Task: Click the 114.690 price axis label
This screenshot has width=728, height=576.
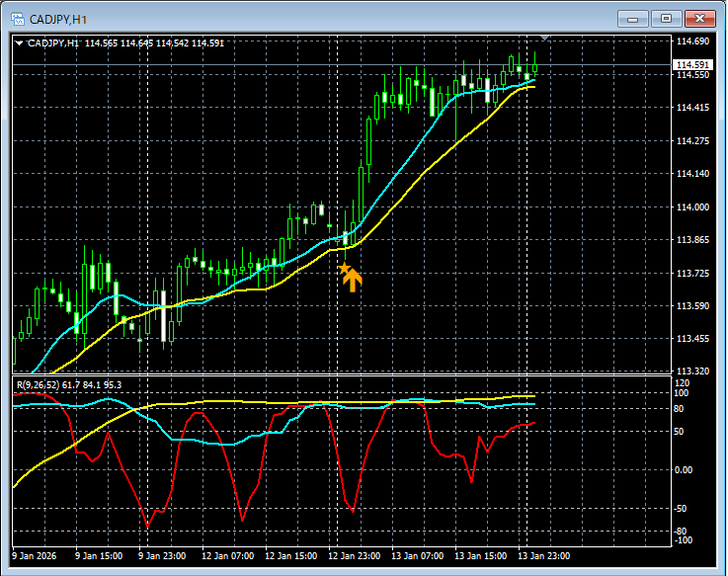Action: pyautogui.click(x=692, y=41)
